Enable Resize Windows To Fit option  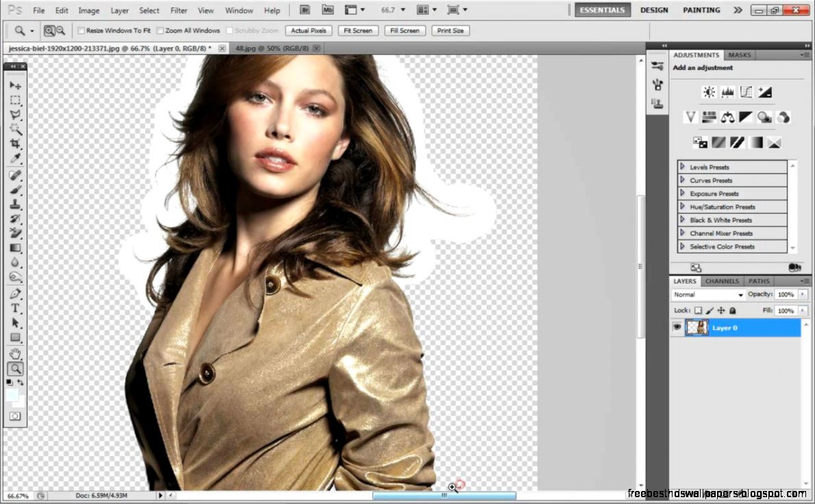click(81, 30)
